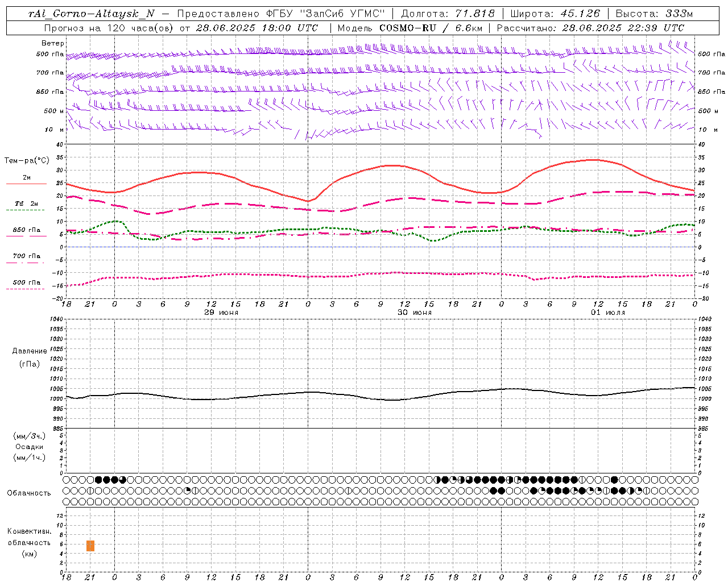The image size is (728, 582).
Task: Click the Td 2м legend entry
Action: (x=26, y=203)
